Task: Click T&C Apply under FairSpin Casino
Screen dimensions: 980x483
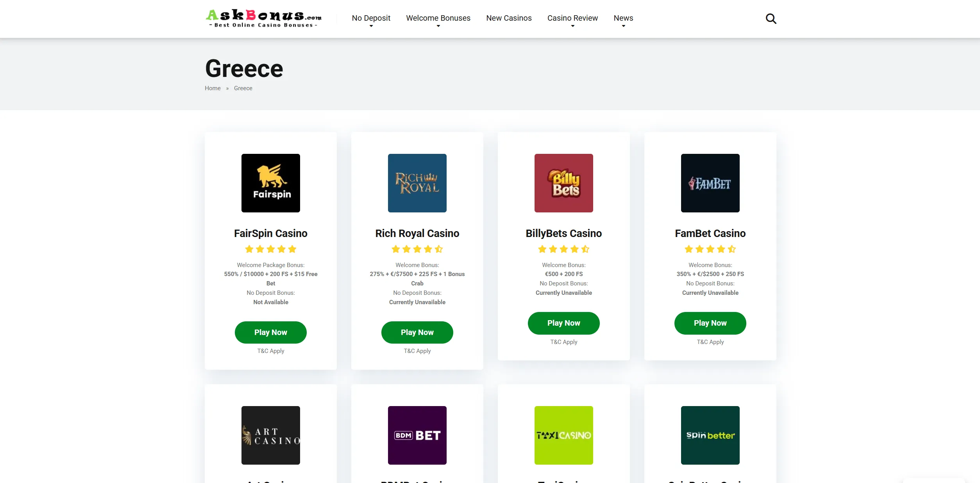Action: (x=271, y=351)
